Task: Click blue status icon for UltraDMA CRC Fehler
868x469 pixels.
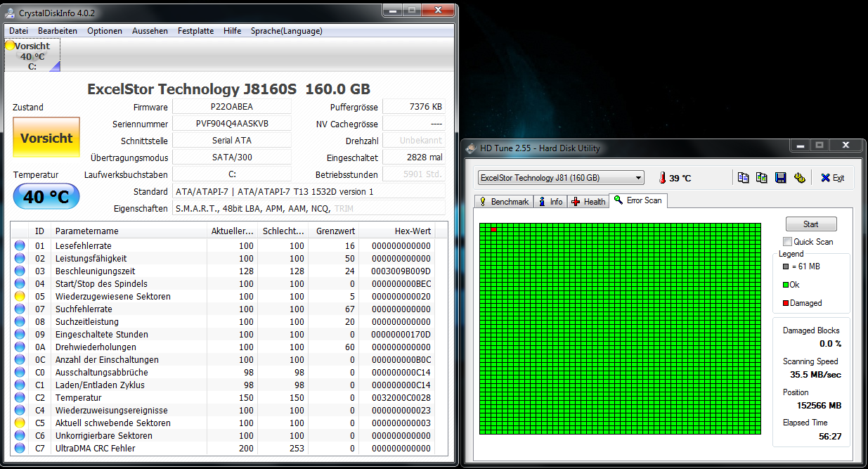Action: tap(20, 449)
